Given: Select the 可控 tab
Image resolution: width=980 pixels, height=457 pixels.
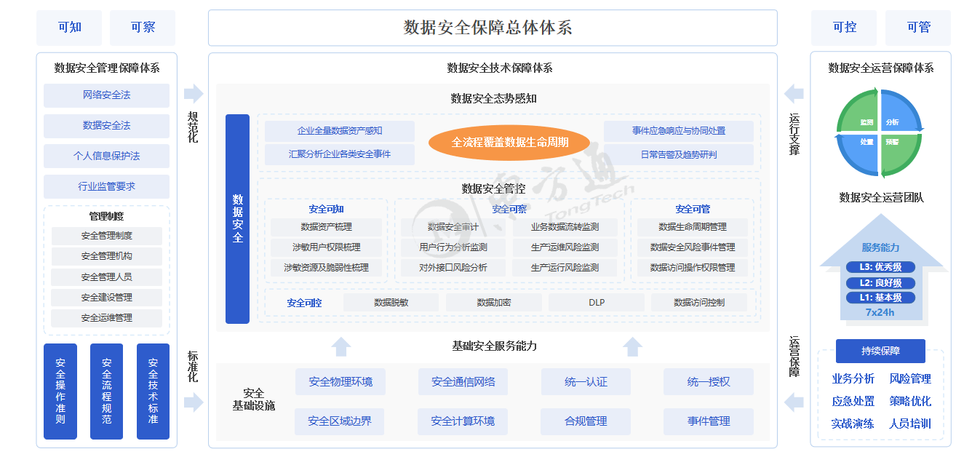Looking at the screenshot, I should click(x=844, y=28).
